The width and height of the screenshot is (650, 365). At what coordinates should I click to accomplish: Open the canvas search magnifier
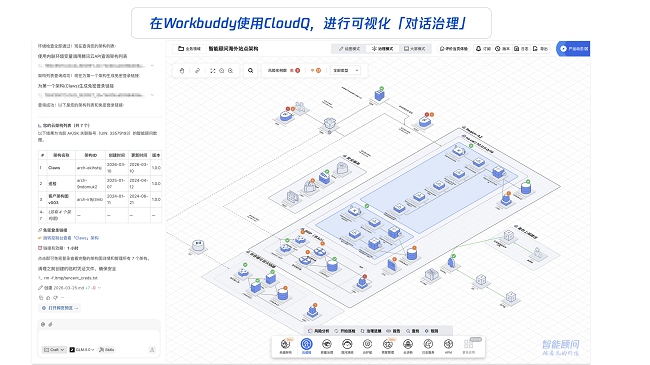click(250, 71)
